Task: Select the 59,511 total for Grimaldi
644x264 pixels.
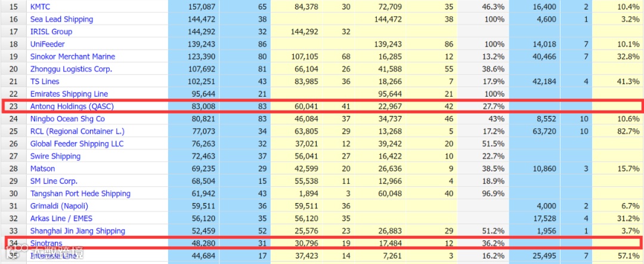Action: coord(204,206)
